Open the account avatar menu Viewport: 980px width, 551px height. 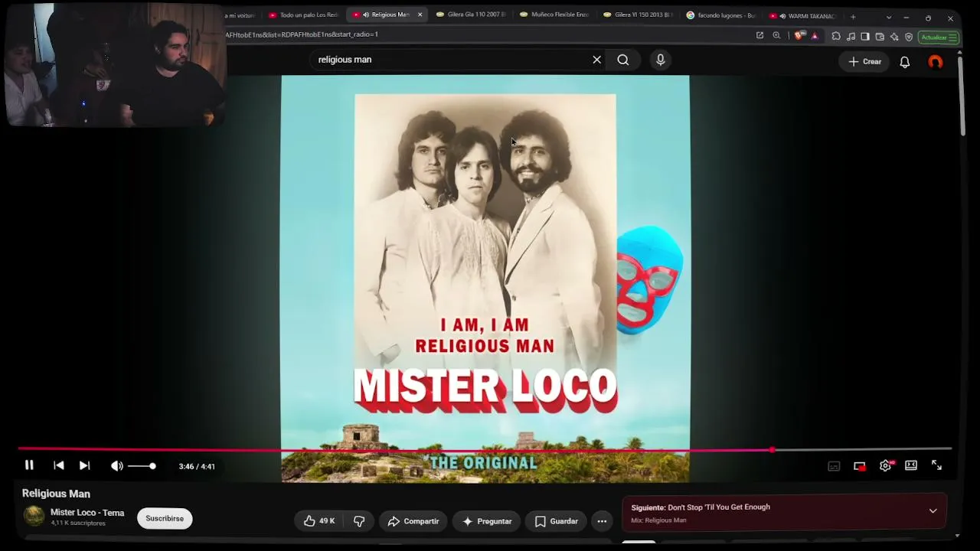[936, 62]
